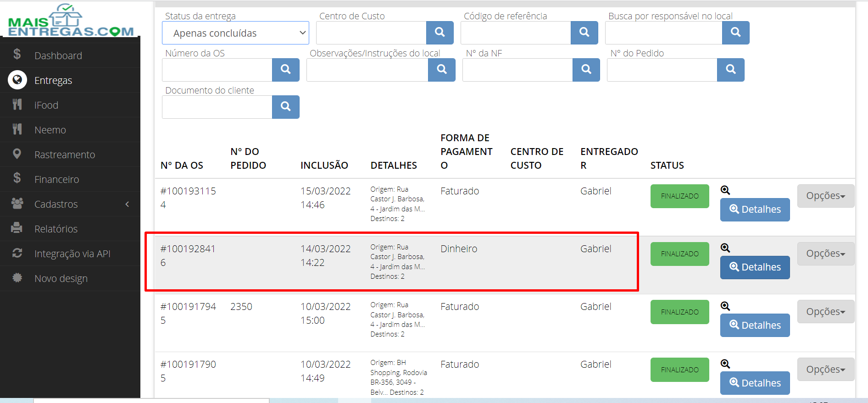Click the Centro de Custo search icon
Screen dimensions: 868x403
pos(440,33)
